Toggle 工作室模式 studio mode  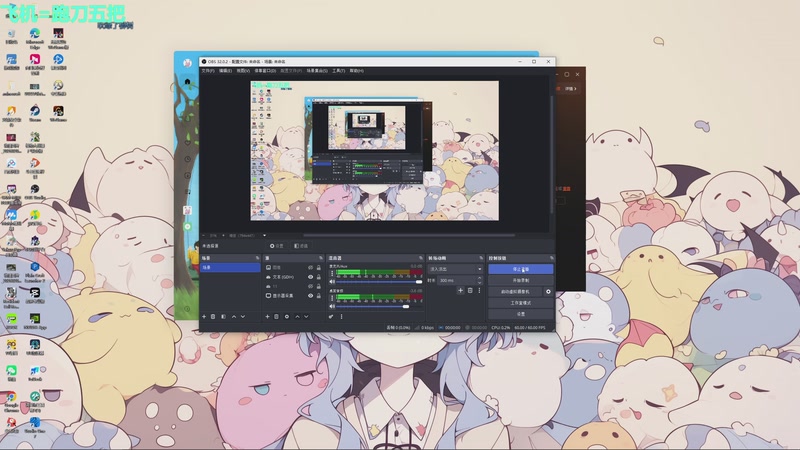pyautogui.click(x=520, y=303)
